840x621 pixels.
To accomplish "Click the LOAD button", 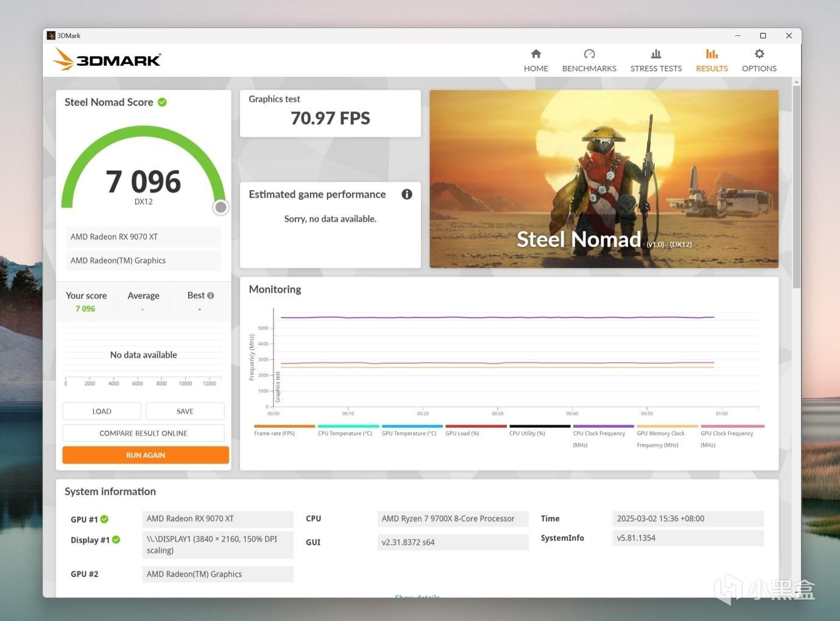I will pos(102,411).
